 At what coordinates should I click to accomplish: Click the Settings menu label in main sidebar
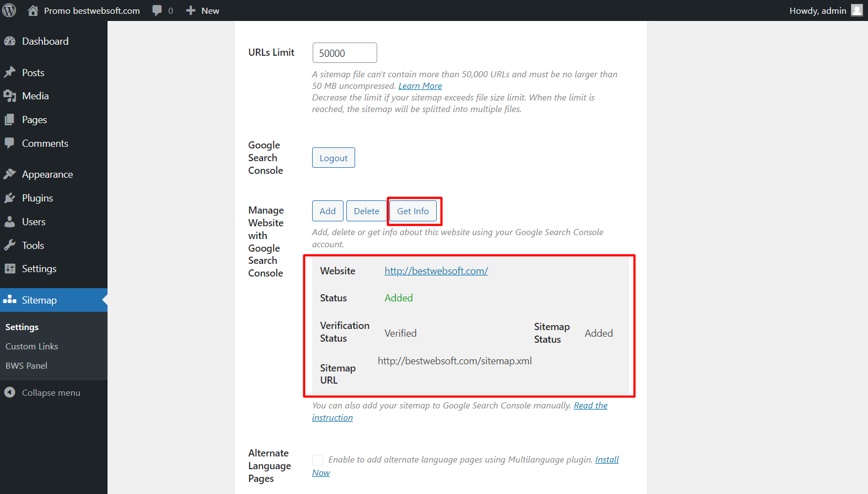click(39, 269)
